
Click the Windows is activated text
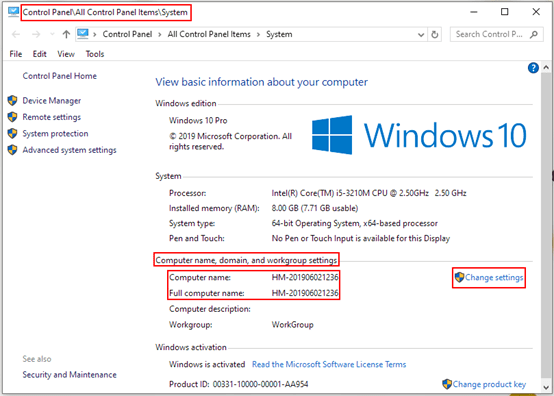click(x=207, y=364)
